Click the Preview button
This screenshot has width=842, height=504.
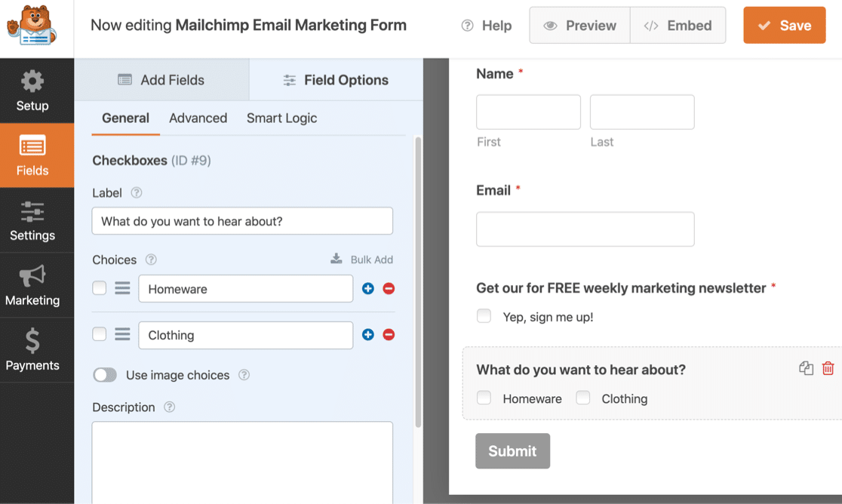pos(580,25)
